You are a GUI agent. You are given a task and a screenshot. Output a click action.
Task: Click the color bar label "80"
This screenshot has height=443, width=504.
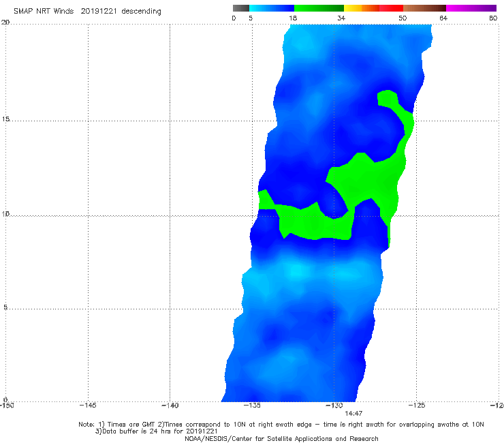coord(493,18)
